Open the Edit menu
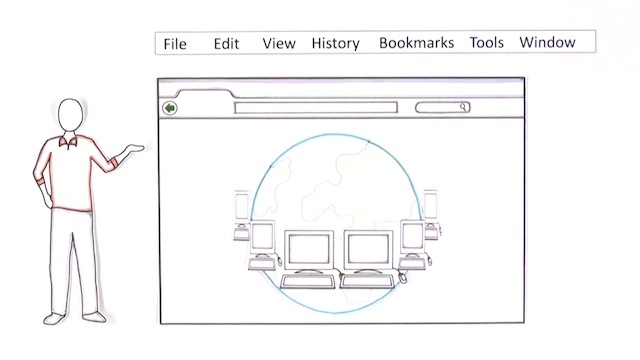640x360 pixels. point(226,44)
